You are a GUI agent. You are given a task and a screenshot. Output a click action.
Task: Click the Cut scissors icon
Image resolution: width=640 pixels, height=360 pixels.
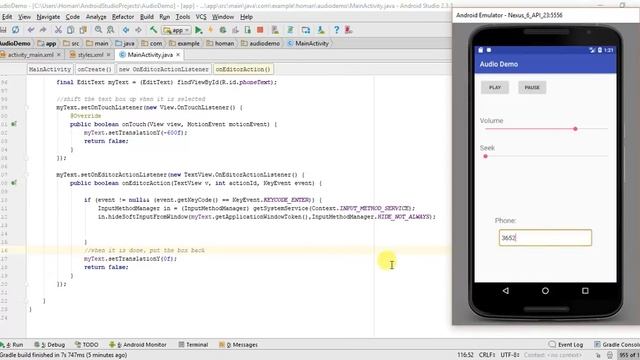tap(58, 30)
